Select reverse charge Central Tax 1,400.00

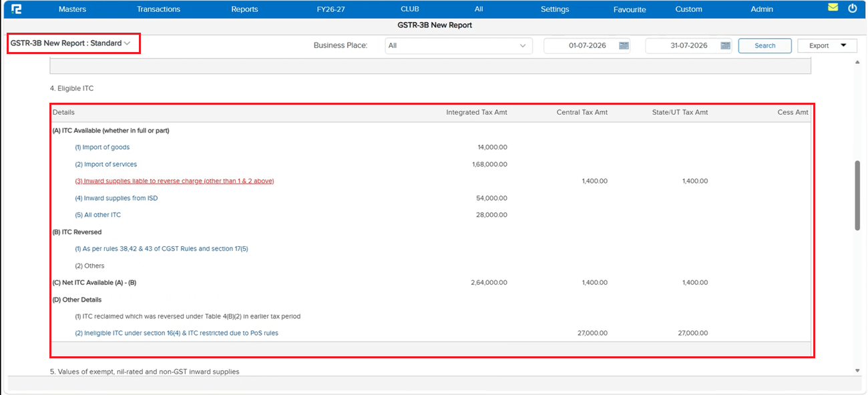click(595, 181)
